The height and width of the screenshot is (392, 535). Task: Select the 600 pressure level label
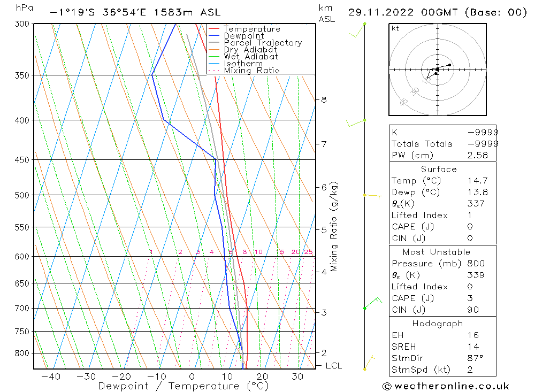pyautogui.click(x=22, y=257)
